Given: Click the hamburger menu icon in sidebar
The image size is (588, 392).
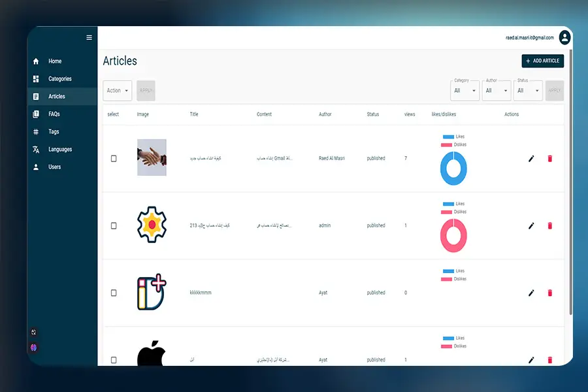Looking at the screenshot, I should point(90,38).
